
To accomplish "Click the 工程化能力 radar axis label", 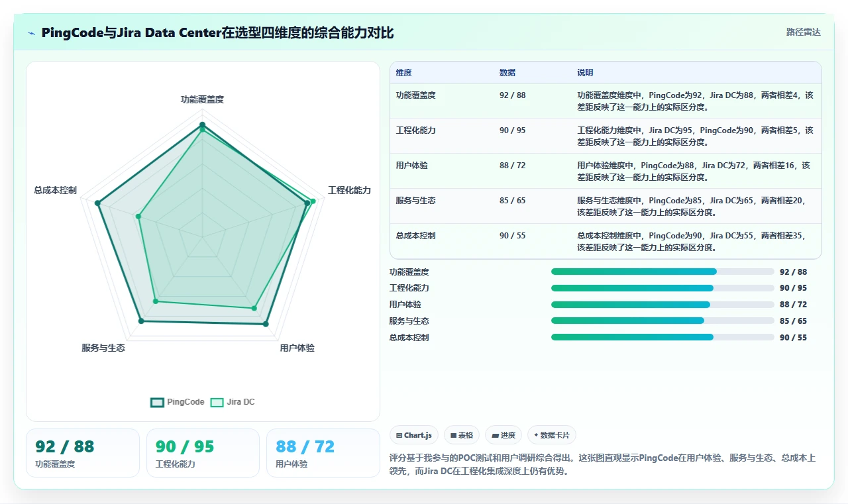I will click(x=350, y=190).
